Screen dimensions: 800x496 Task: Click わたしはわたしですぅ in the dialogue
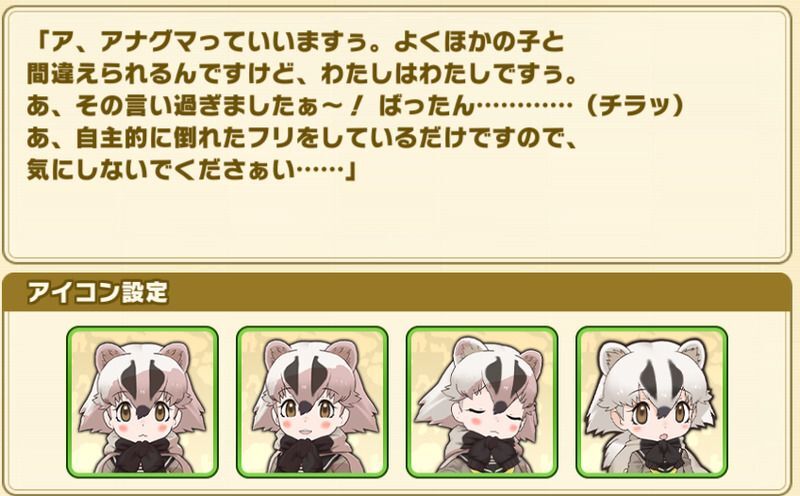point(449,75)
